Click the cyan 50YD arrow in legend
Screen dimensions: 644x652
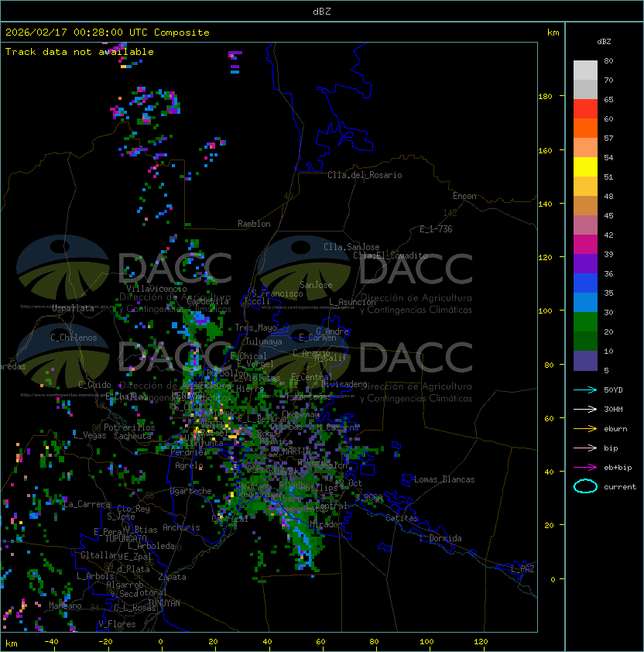pos(585,389)
